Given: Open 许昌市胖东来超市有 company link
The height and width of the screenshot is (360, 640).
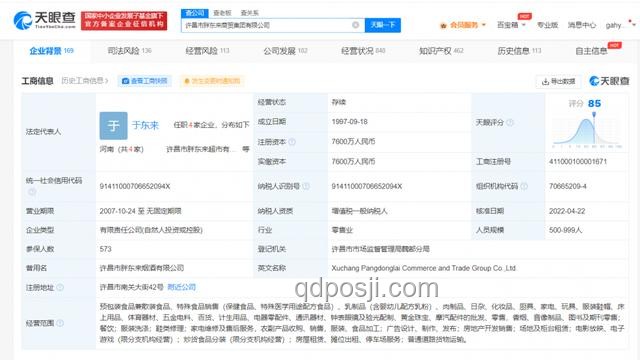Looking at the screenshot, I should click(x=201, y=149).
